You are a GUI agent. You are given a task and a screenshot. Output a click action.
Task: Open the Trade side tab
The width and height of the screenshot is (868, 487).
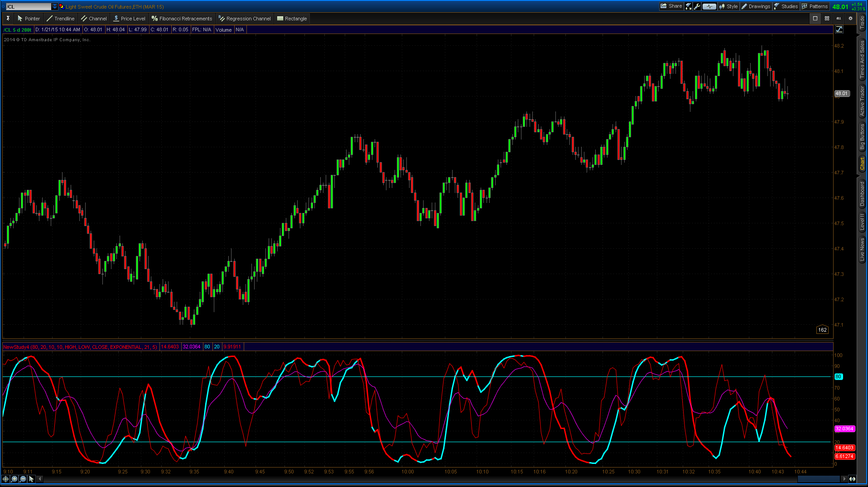[862, 22]
